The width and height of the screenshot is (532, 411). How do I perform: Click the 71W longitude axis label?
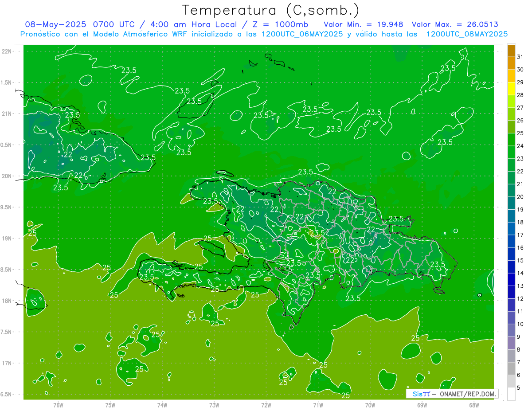318,405
